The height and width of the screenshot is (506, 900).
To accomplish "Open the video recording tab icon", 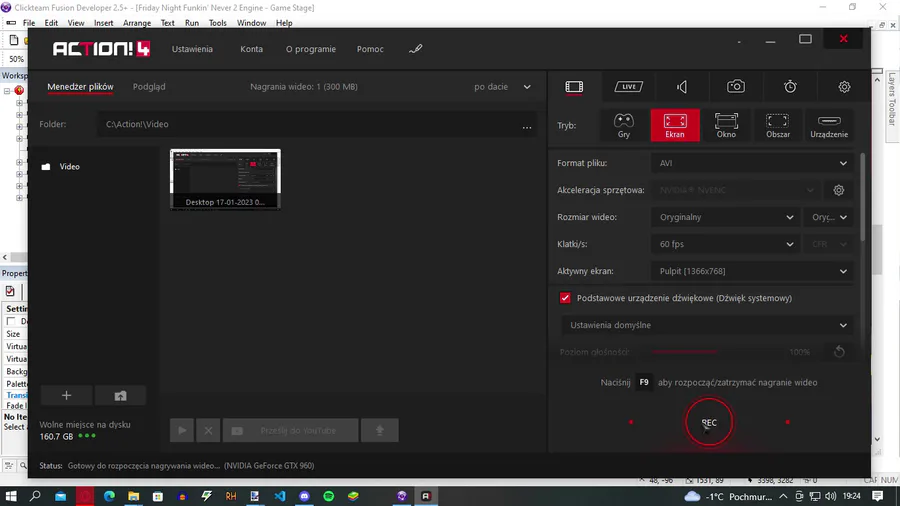I will point(574,87).
